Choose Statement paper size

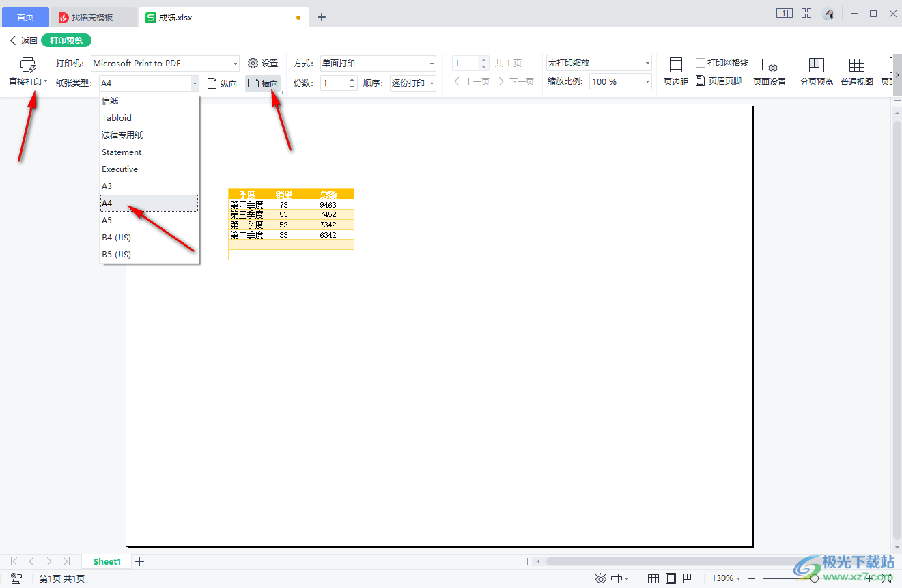pyautogui.click(x=150, y=152)
